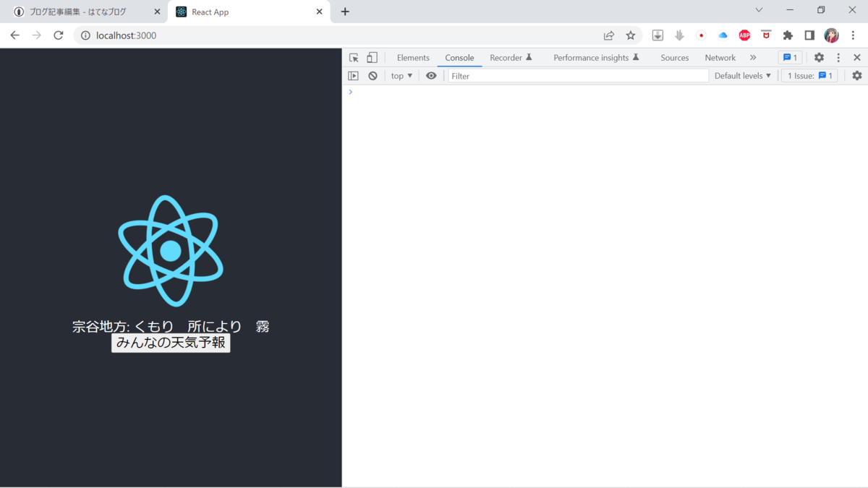
Task: Open console settings gear
Action: (857, 76)
